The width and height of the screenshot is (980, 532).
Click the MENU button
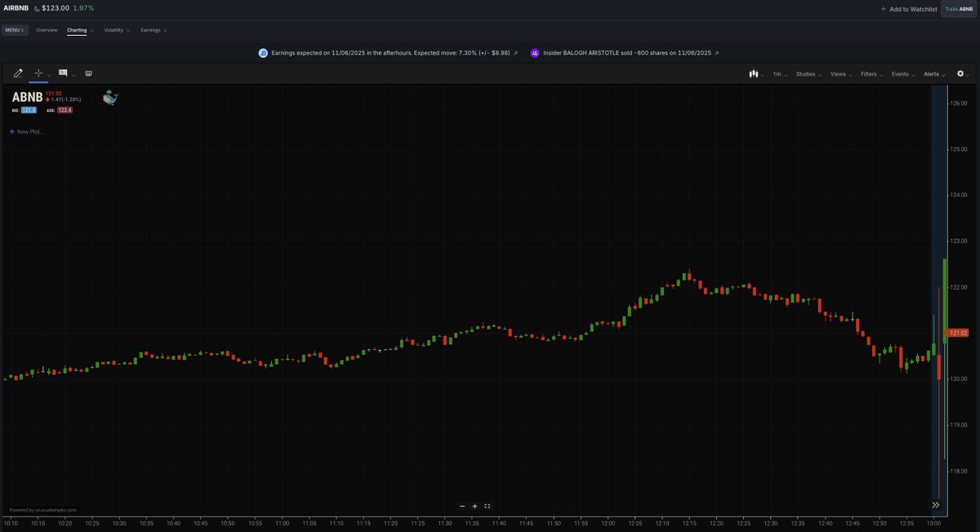click(x=15, y=30)
